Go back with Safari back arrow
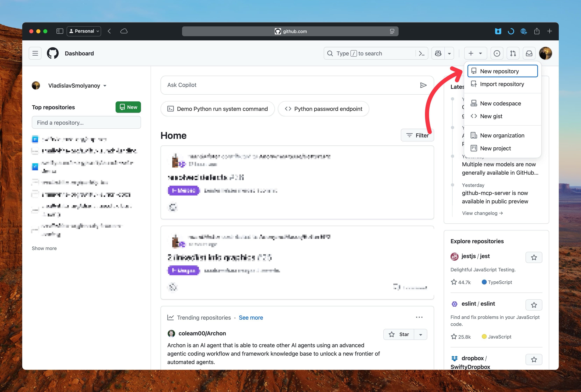The image size is (581, 392). point(109,31)
